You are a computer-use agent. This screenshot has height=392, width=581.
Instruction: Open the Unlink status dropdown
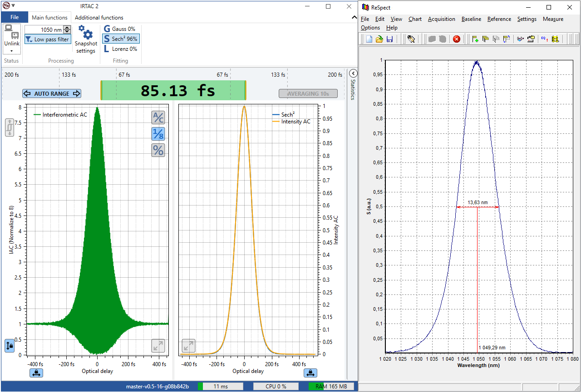tap(12, 51)
